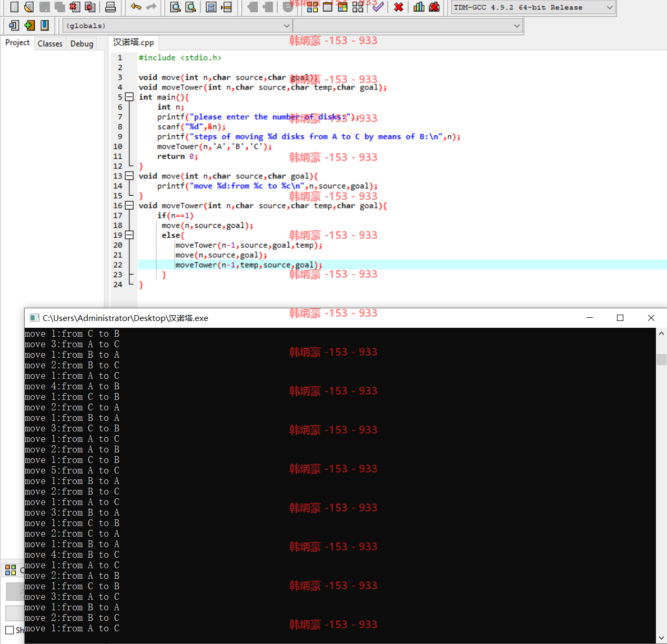Viewport: 667px width, 644px height.
Task: Compile the program using the four-squares icon
Action: pyautogui.click(x=312, y=7)
